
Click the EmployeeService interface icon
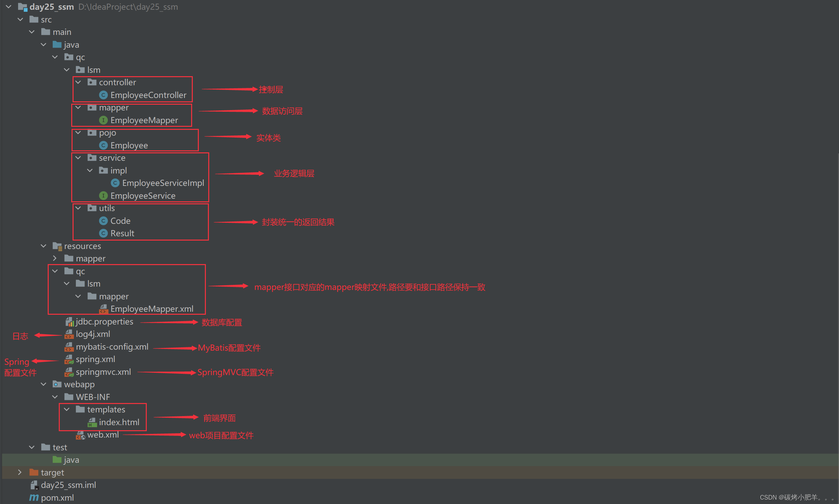[103, 196]
